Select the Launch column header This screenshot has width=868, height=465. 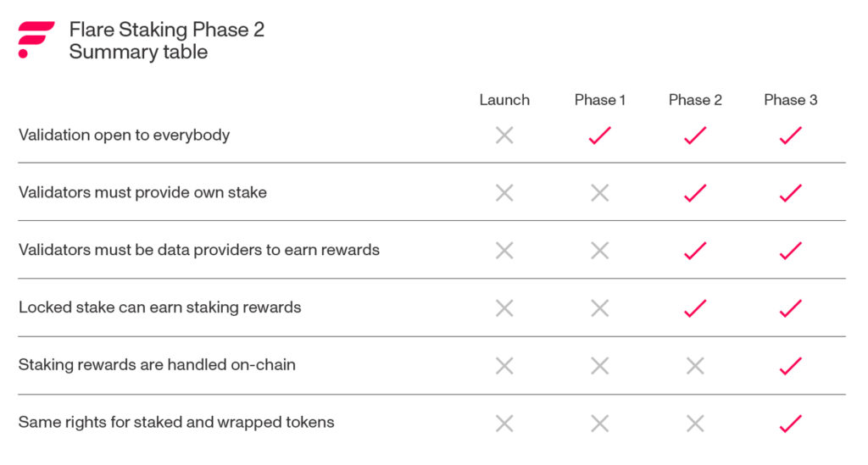(x=504, y=100)
